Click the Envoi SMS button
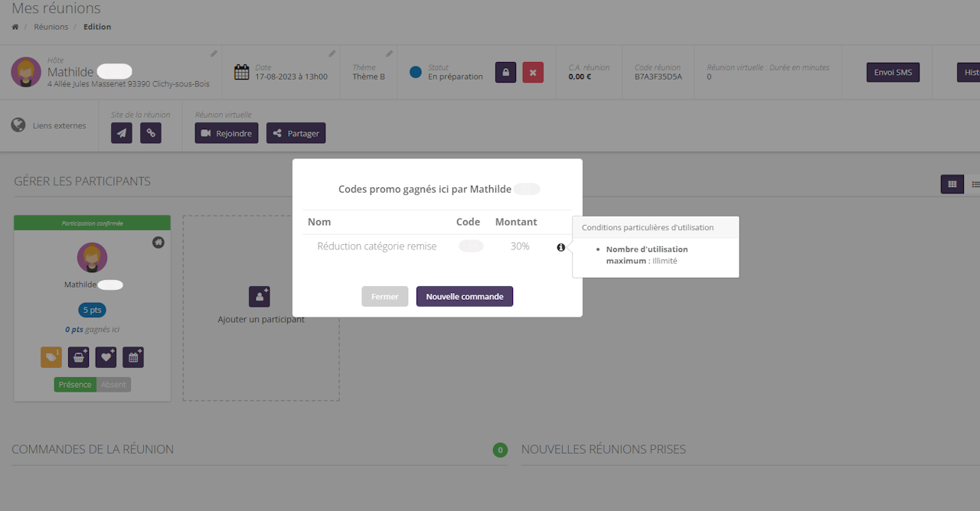The height and width of the screenshot is (511, 980). [893, 73]
